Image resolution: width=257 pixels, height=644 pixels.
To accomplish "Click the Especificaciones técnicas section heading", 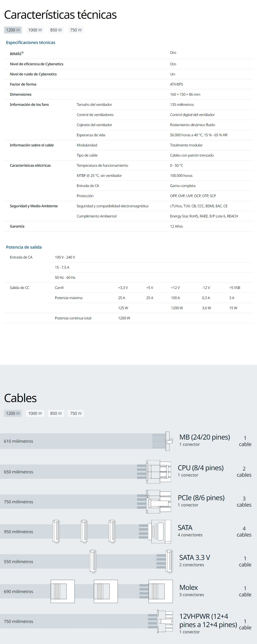I will [31, 42].
